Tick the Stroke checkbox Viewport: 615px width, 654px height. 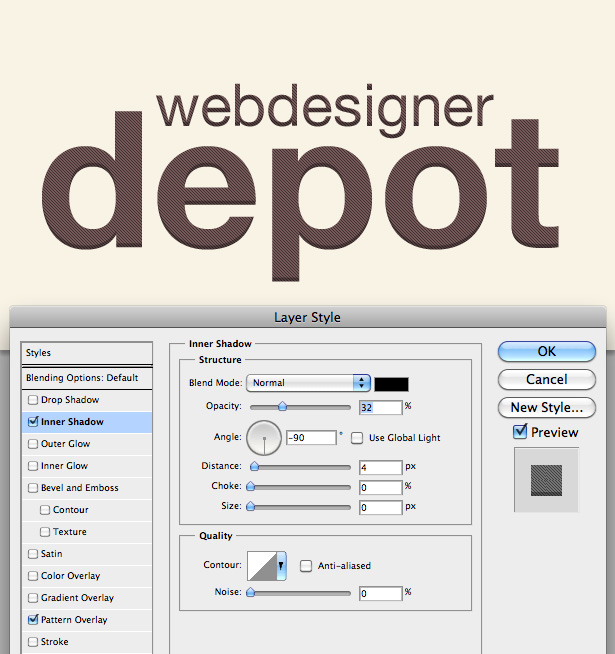(33, 642)
